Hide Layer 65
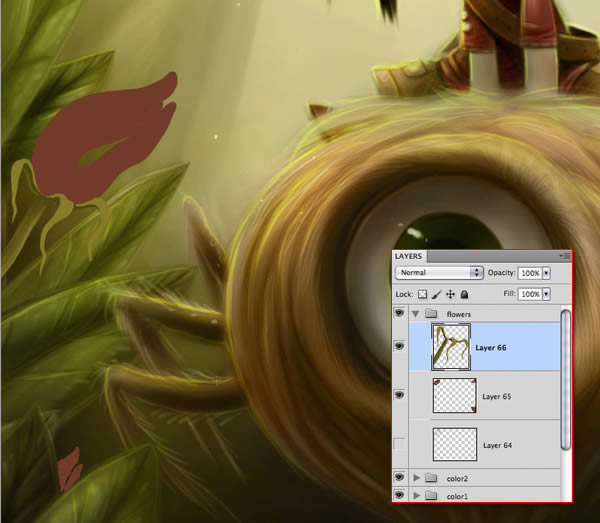 (399, 394)
